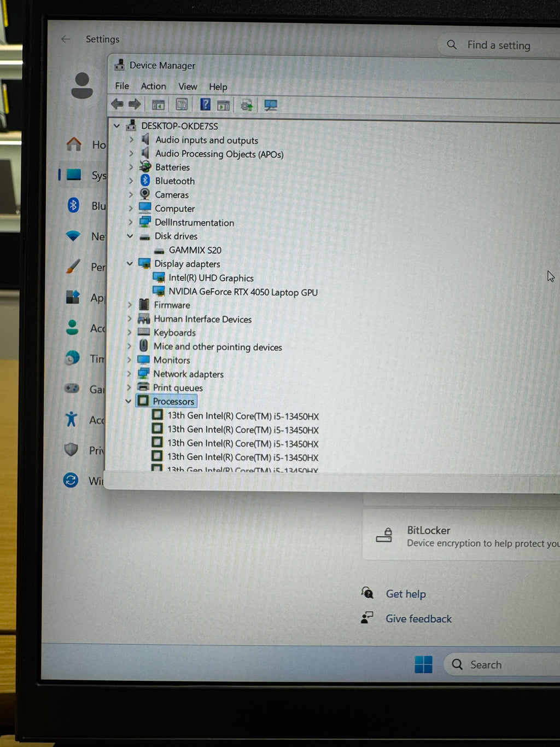Click the Forward arrow in Device Manager toolbar
560x747 pixels.
135,104
